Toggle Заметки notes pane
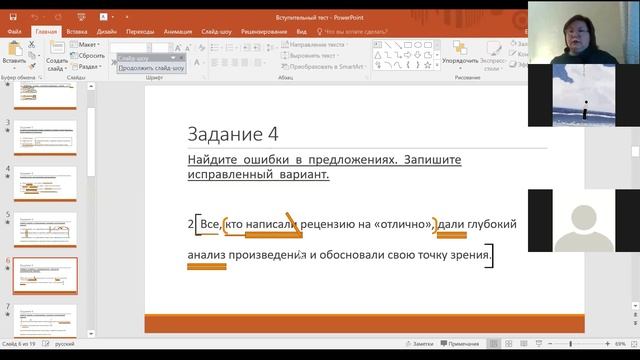The image size is (640, 360). [x=419, y=344]
